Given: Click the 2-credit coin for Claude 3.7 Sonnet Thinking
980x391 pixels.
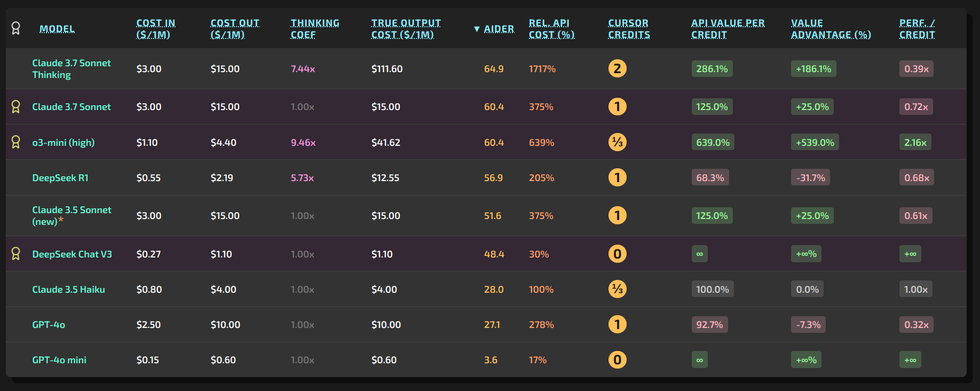Looking at the screenshot, I should [618, 69].
